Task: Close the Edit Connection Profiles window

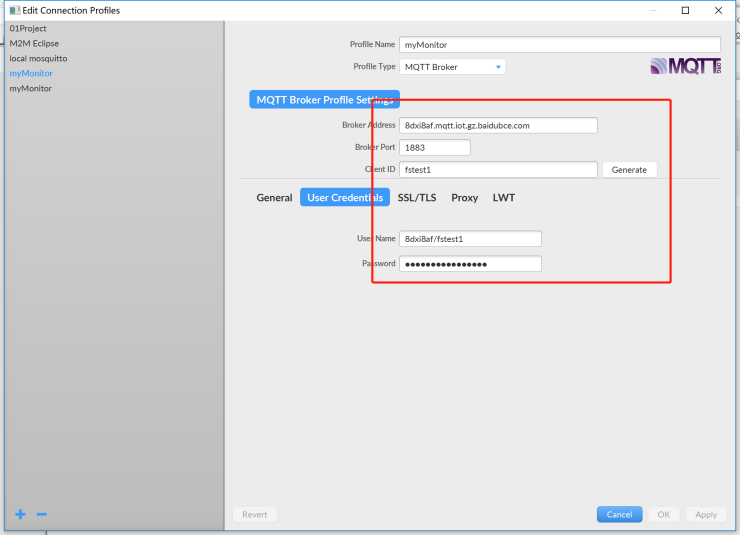Action: (x=718, y=10)
